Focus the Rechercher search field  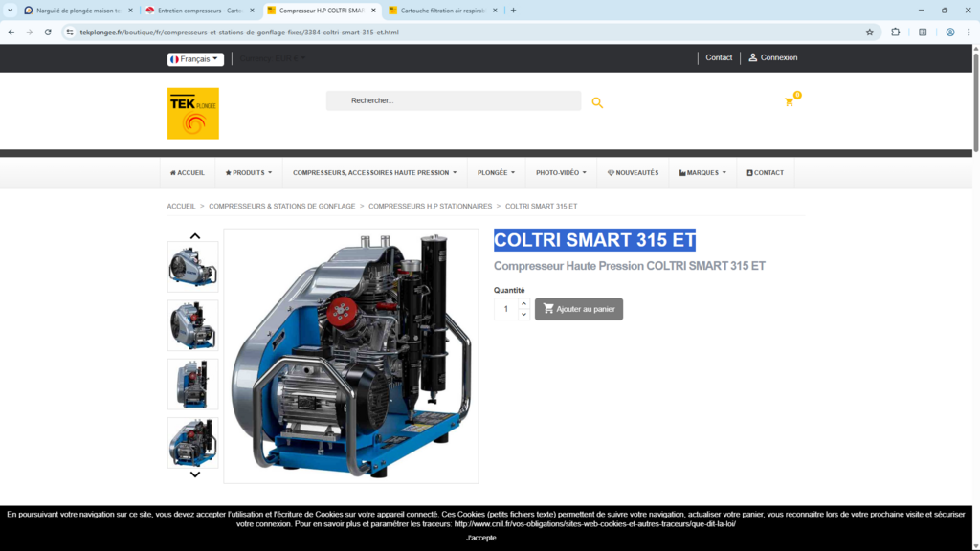(x=453, y=100)
